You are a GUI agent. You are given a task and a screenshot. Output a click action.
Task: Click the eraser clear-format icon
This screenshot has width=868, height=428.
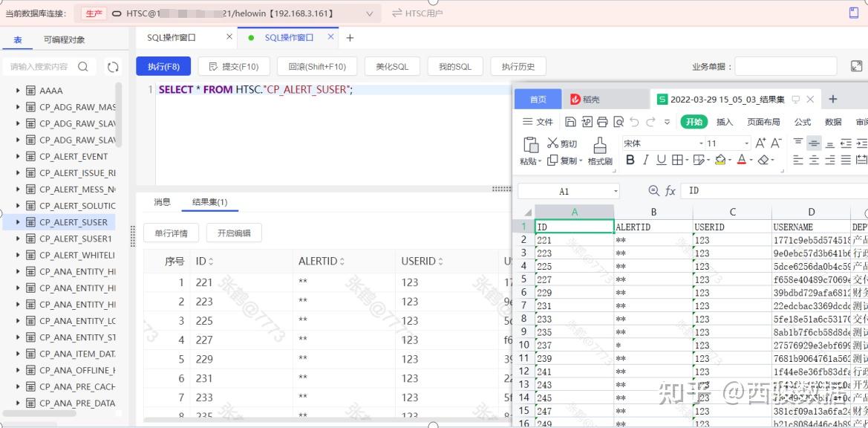coord(763,160)
